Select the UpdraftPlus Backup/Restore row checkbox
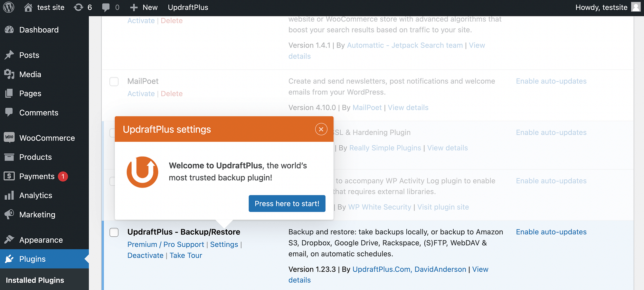 114,232
